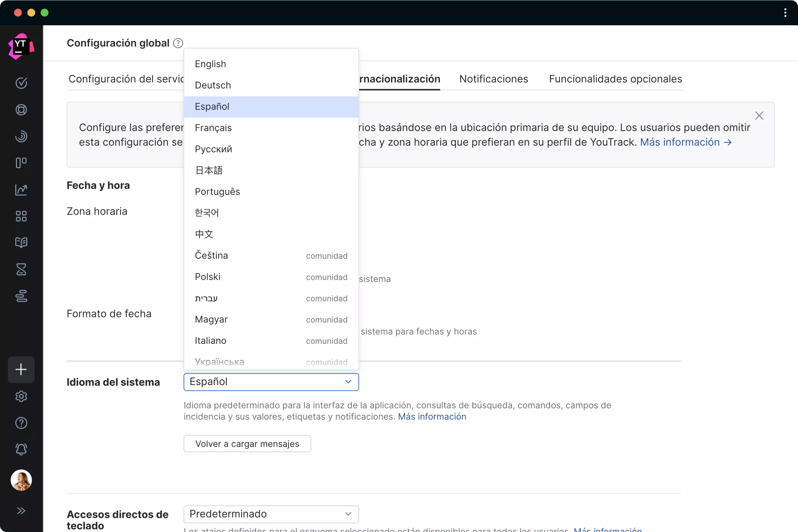Click Volver a cargar mensajes button
The height and width of the screenshot is (532, 798).
(x=247, y=444)
